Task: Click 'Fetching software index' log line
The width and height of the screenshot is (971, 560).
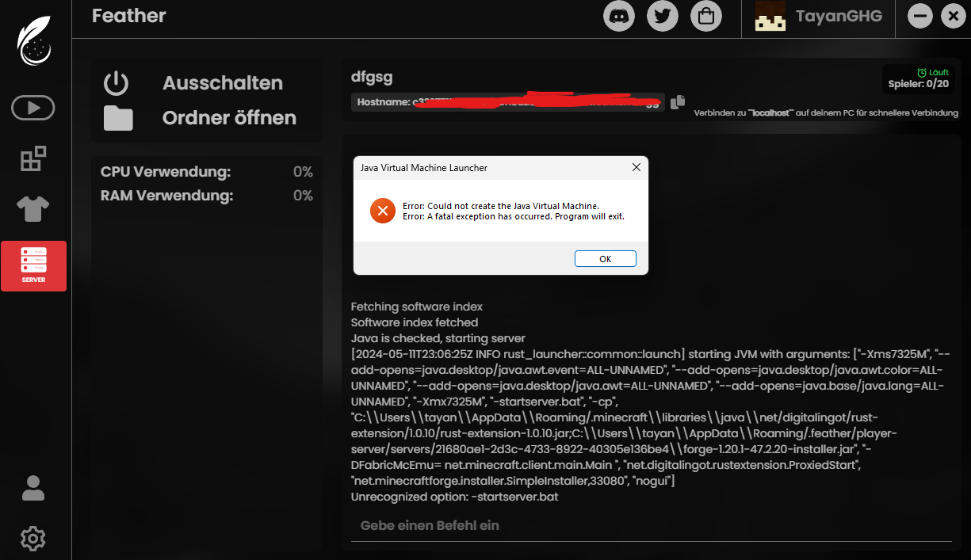Action: point(417,307)
